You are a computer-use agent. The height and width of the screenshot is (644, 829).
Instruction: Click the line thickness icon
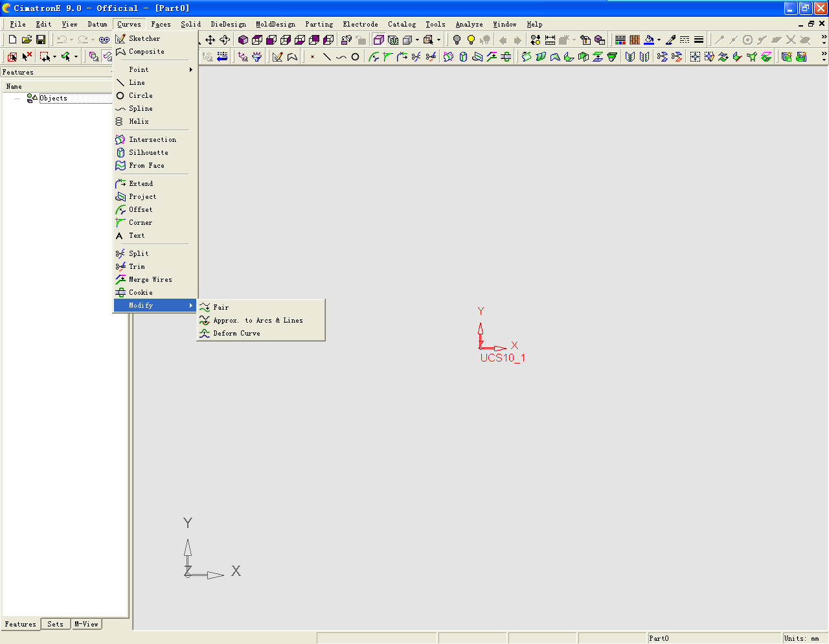click(x=699, y=40)
